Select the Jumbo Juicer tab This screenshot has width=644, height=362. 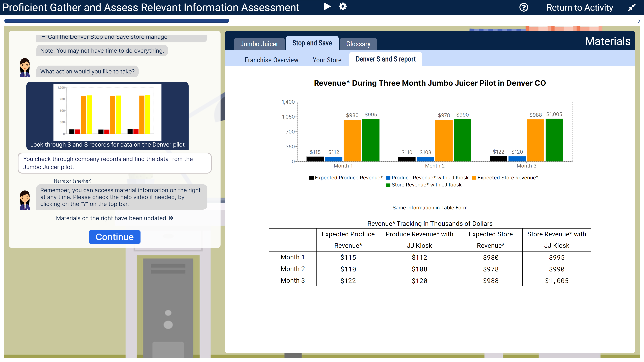point(259,43)
